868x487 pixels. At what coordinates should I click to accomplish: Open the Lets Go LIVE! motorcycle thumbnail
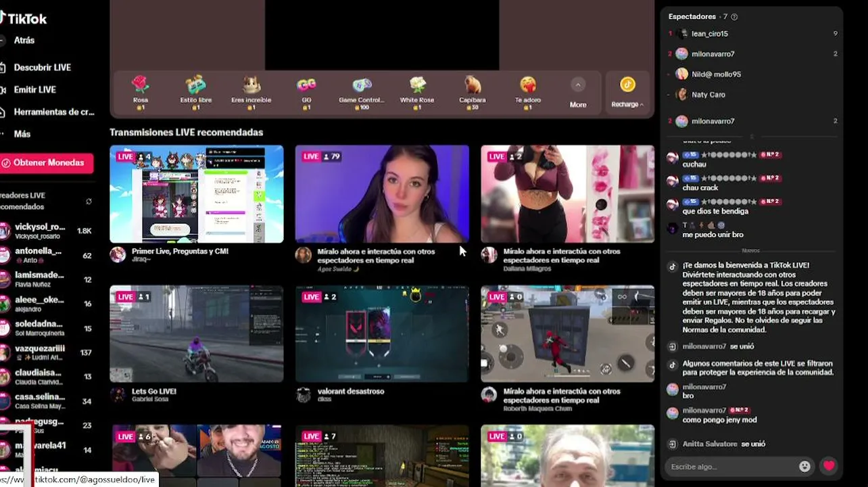pyautogui.click(x=197, y=334)
